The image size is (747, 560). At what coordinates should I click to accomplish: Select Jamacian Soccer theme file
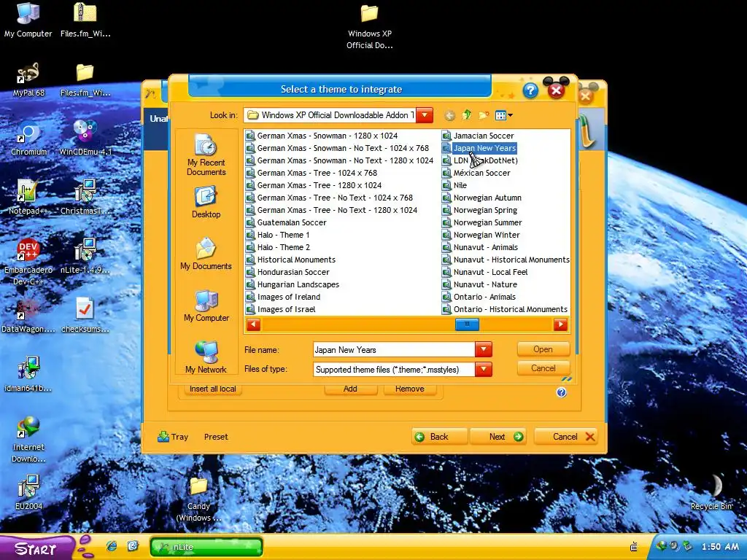click(479, 136)
